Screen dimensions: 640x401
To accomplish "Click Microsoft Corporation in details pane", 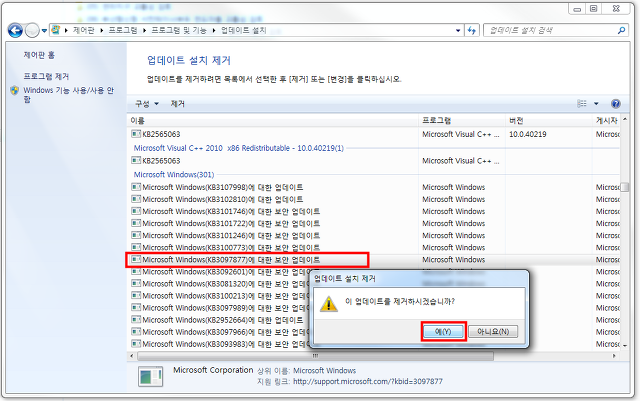I will (213, 370).
